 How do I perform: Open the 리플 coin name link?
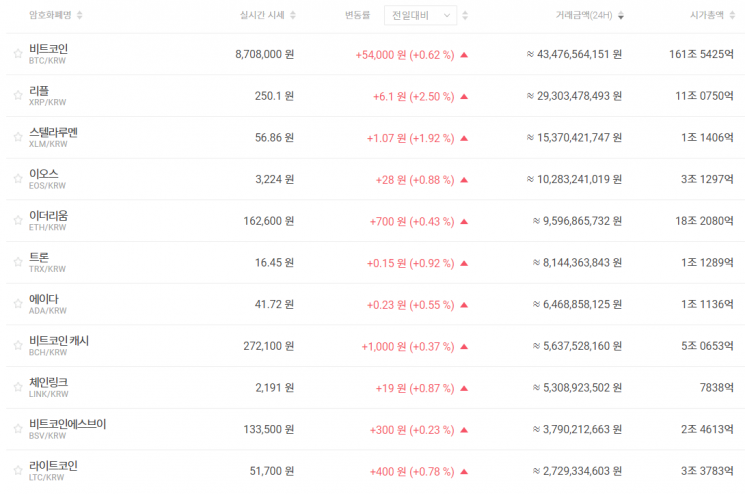39,91
